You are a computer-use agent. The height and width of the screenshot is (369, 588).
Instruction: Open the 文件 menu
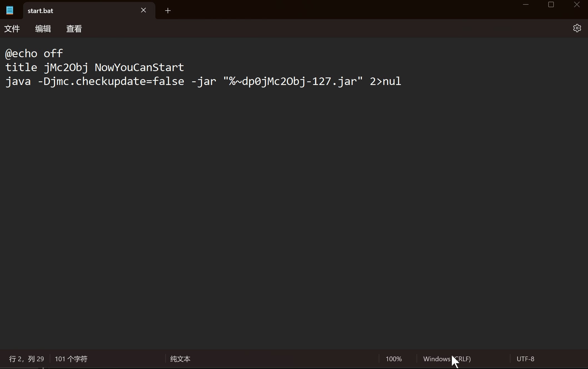12,29
